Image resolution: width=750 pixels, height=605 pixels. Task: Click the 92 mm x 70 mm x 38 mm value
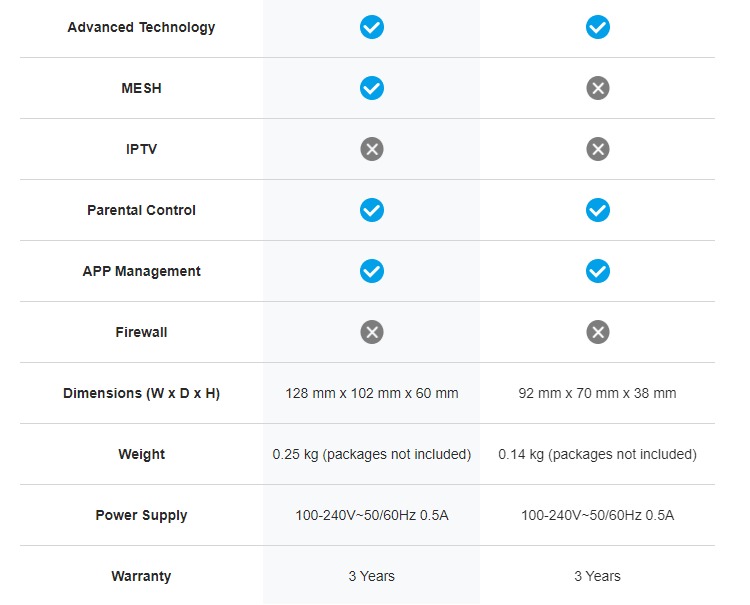point(597,393)
